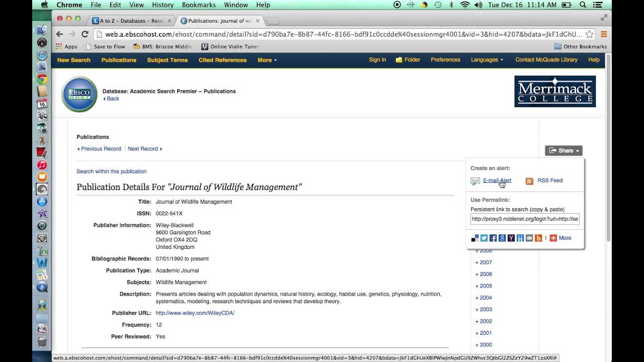Reload the page with the refresh icon

coord(85,34)
